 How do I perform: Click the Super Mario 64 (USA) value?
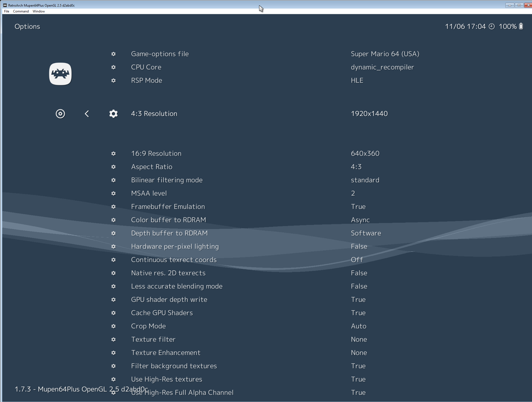[385, 54]
